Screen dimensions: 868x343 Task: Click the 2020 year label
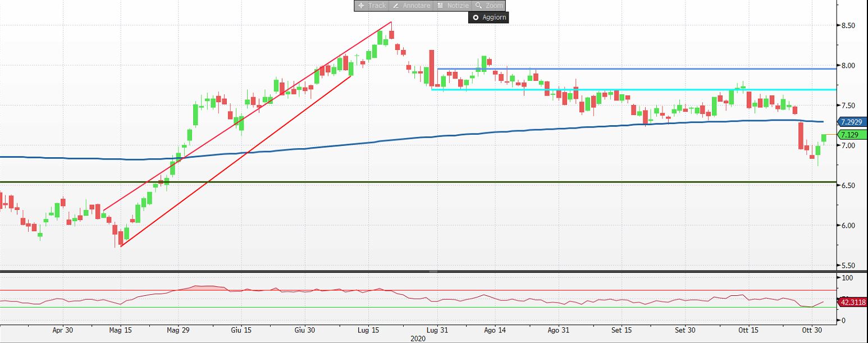click(418, 339)
